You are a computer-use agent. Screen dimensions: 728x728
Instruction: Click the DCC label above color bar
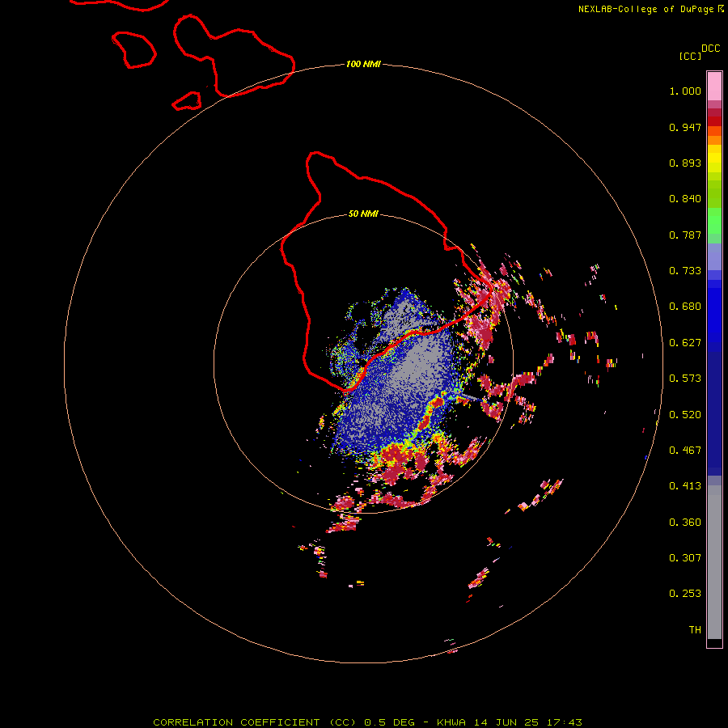coord(710,49)
